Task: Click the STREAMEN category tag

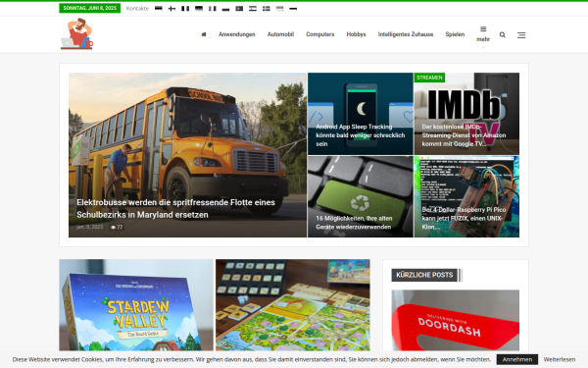Action: coord(429,78)
